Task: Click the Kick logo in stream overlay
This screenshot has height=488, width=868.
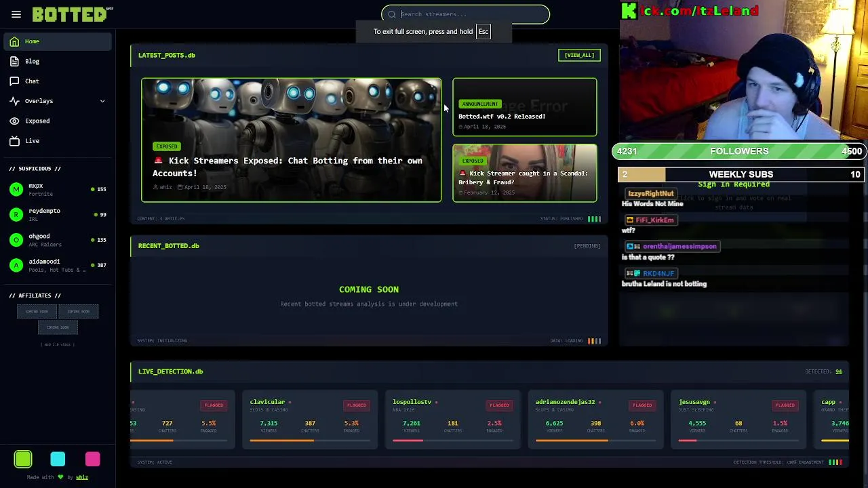Action: coord(629,11)
